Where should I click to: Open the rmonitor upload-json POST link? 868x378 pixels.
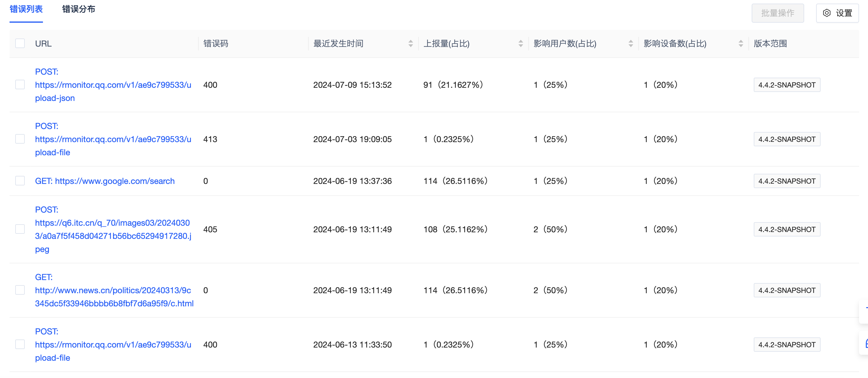click(x=113, y=85)
